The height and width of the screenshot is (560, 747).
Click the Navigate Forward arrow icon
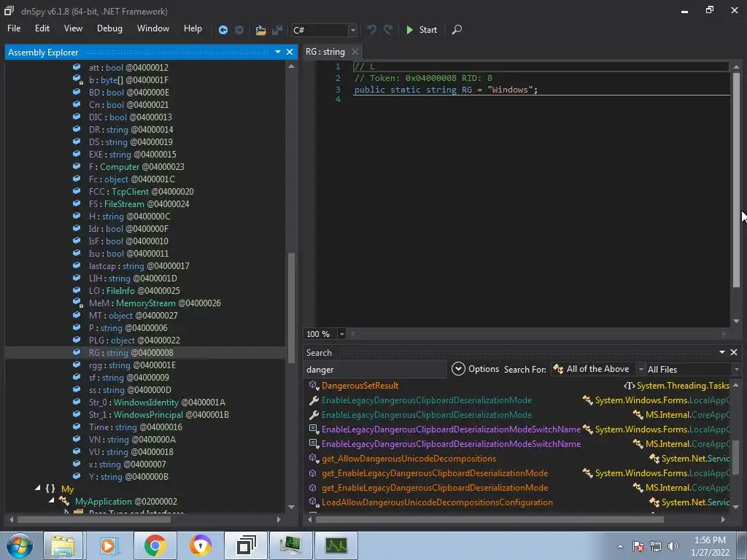239,29
